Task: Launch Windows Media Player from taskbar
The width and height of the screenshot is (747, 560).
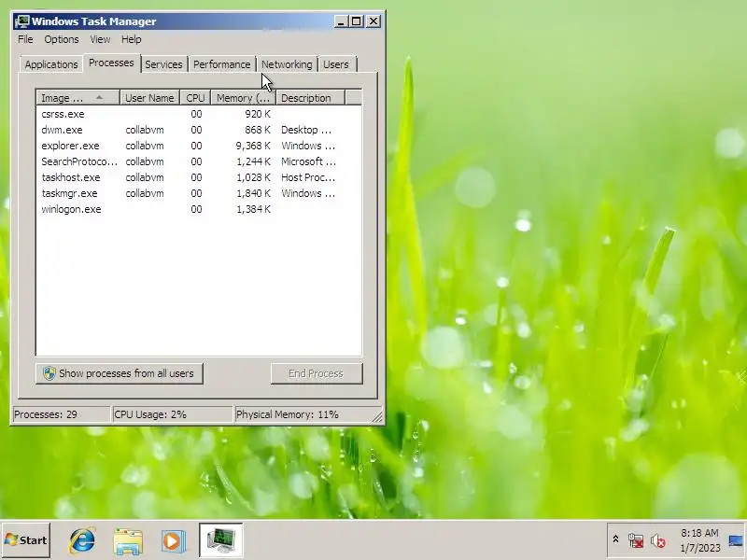Action: pyautogui.click(x=173, y=541)
